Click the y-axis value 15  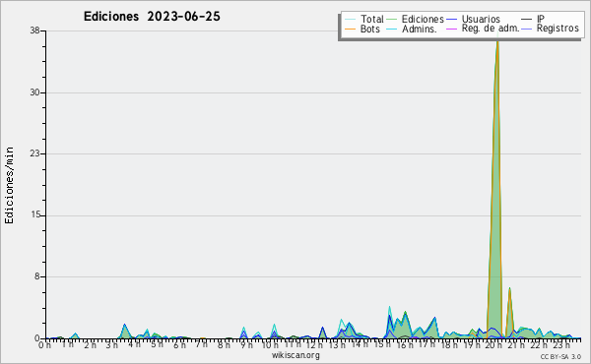(x=35, y=215)
